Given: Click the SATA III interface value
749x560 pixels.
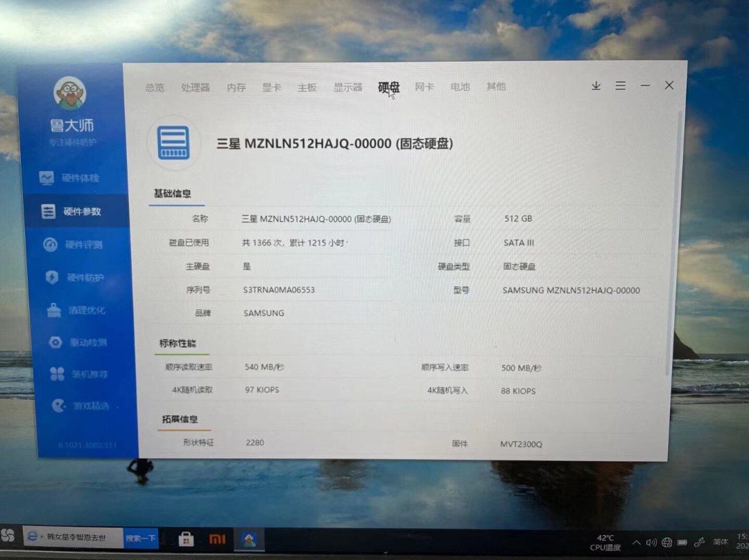Looking at the screenshot, I should pos(519,243).
